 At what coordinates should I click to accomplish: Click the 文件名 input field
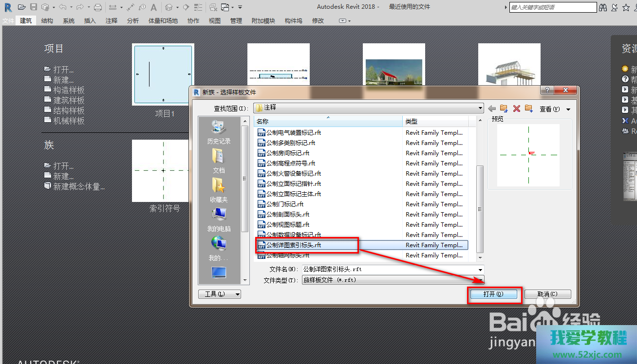[x=390, y=269]
